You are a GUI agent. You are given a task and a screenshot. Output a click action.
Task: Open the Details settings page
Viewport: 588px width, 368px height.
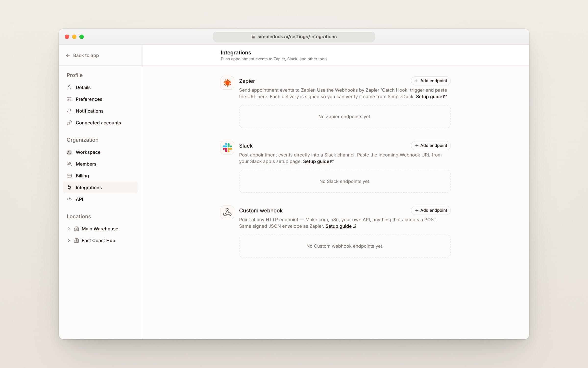coord(100,88)
